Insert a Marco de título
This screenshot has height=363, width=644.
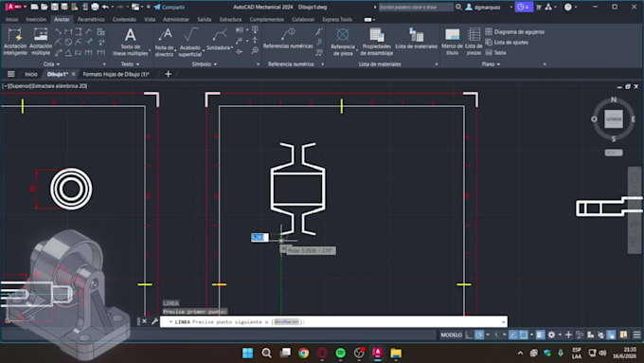[x=452, y=42]
